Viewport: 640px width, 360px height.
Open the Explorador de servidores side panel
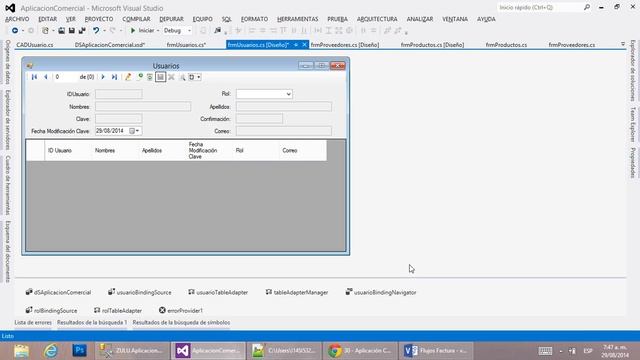(7, 120)
